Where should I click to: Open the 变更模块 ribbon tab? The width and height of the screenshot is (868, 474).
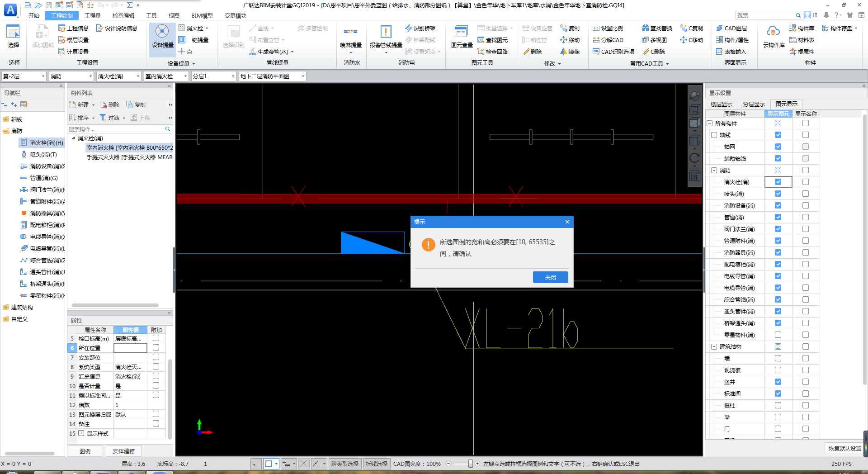coord(235,15)
